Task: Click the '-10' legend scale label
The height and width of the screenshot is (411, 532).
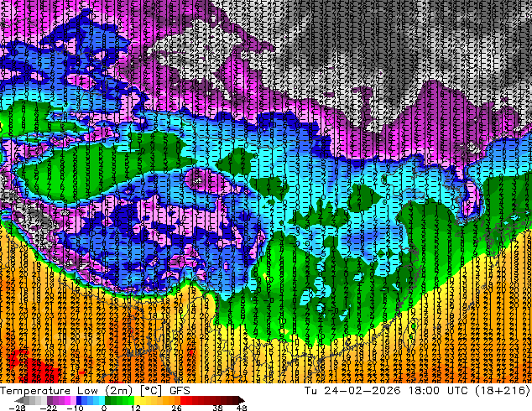Action: point(75,408)
